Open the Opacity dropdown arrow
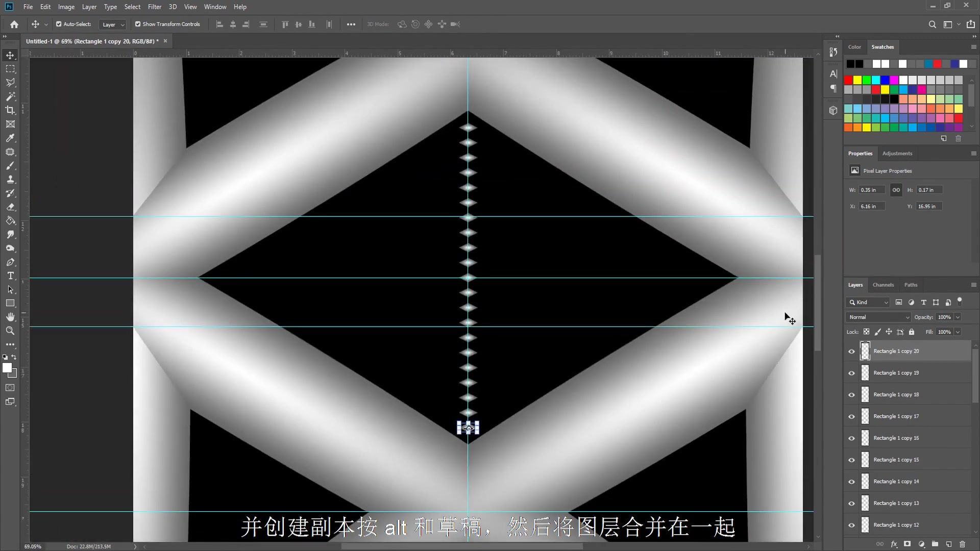The width and height of the screenshot is (980, 551). click(x=959, y=317)
